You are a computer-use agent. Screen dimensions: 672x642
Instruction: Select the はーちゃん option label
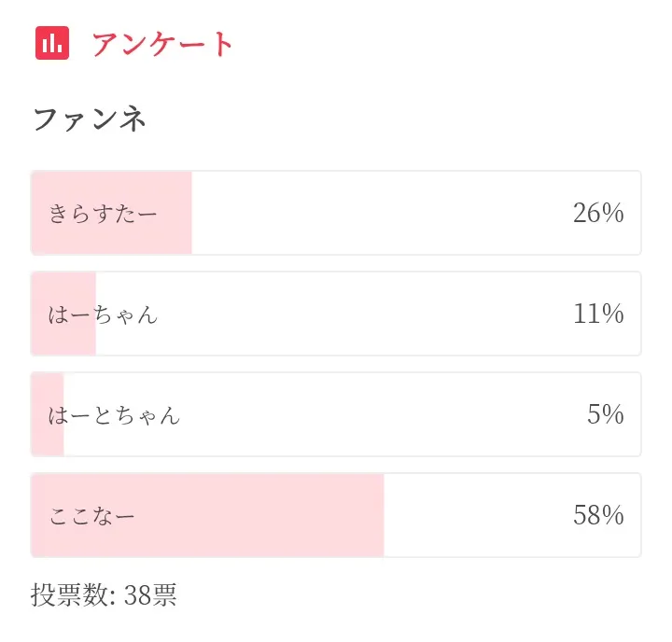coord(103,314)
